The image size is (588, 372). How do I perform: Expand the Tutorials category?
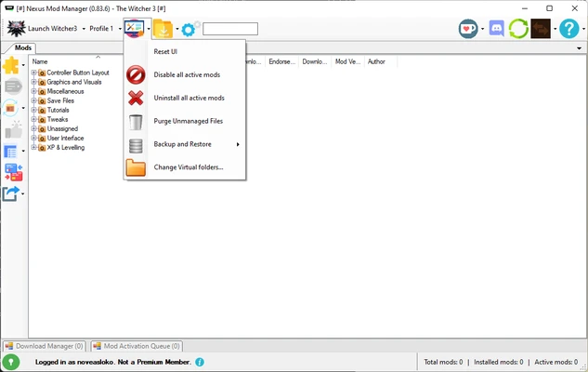(x=33, y=110)
